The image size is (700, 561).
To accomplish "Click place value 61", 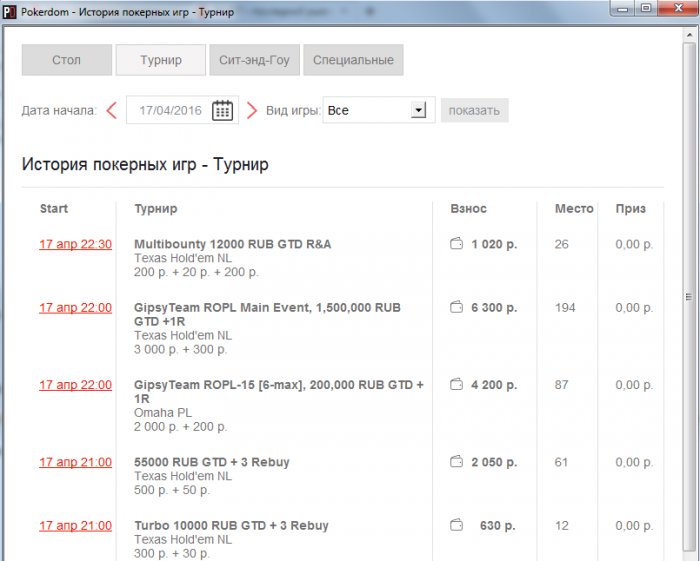I will click(561, 462).
